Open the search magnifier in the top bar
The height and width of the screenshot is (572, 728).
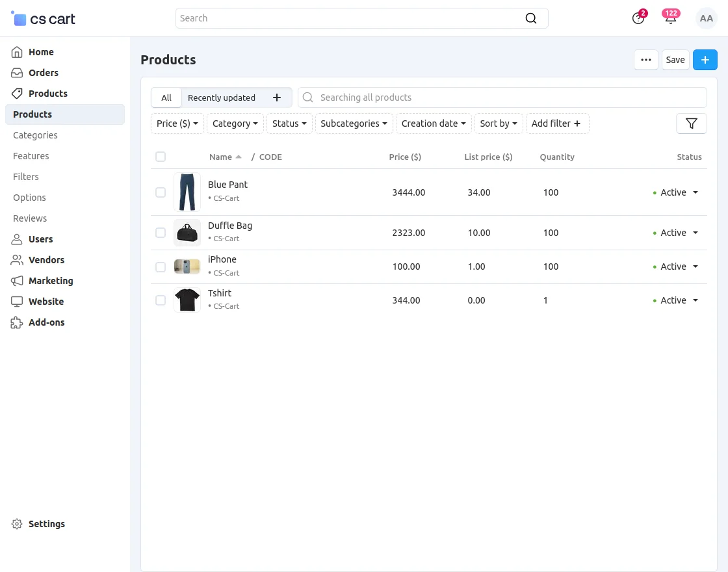531,18
